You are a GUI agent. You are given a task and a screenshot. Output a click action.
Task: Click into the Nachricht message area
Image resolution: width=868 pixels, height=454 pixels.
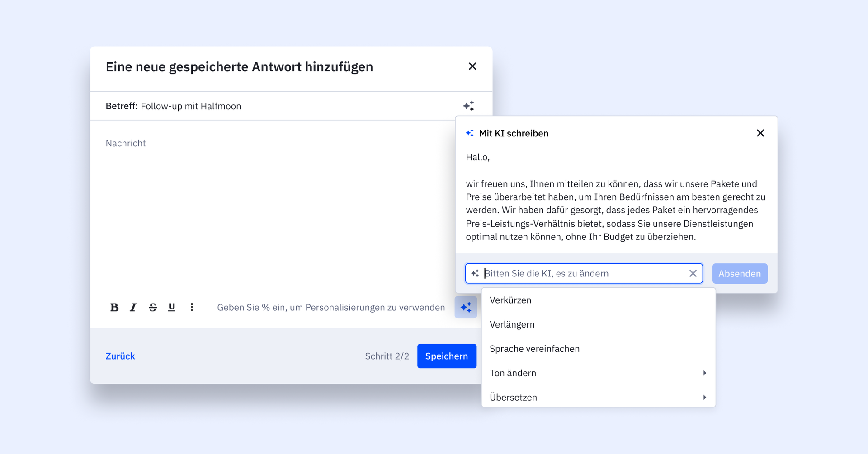click(271, 203)
